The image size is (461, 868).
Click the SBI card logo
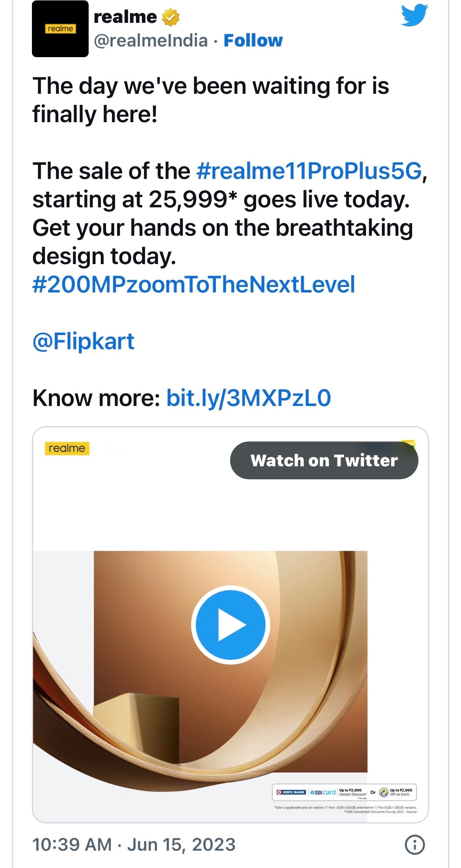(323, 792)
